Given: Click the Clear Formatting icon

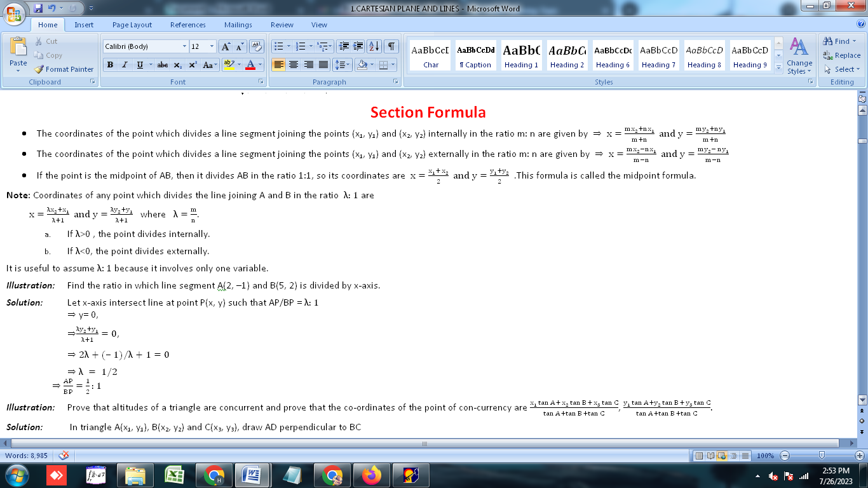Looking at the screenshot, I should [x=257, y=46].
